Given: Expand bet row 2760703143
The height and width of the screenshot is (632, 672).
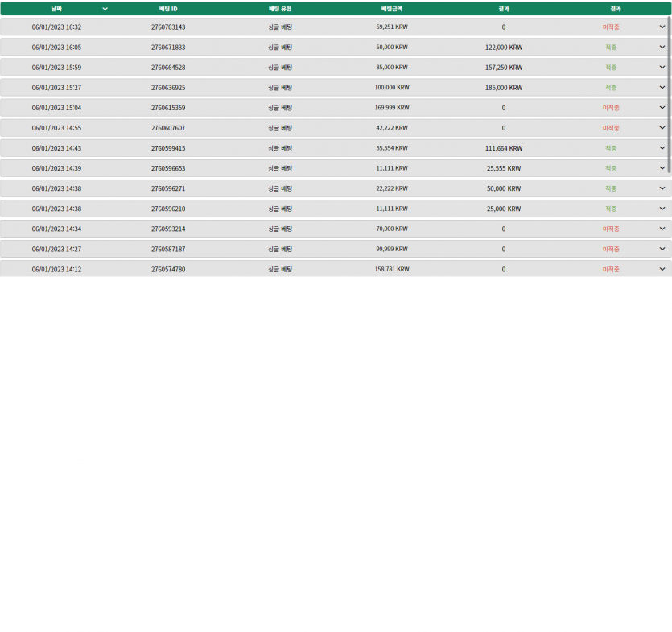Looking at the screenshot, I should click(662, 27).
